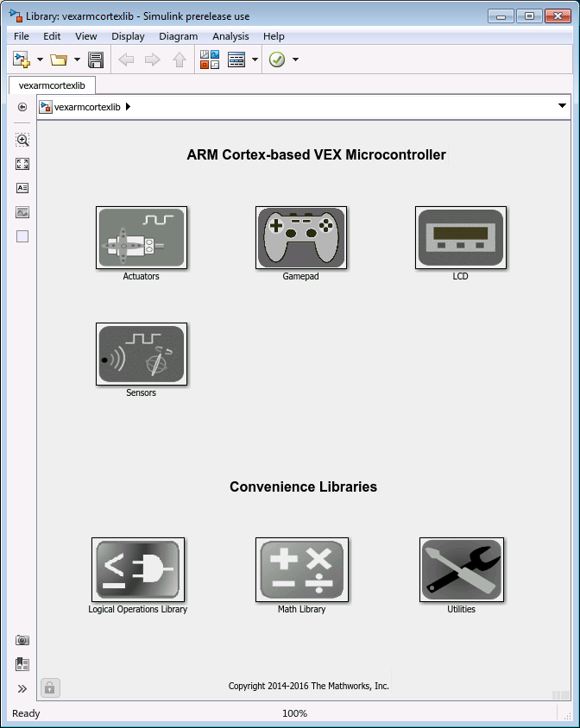The image size is (580, 728).
Task: Open the Logical Operations Library block
Action: [x=138, y=570]
